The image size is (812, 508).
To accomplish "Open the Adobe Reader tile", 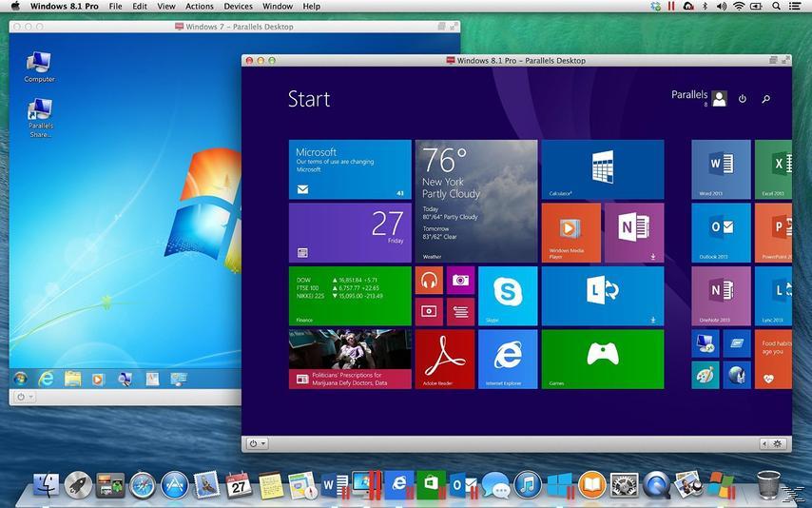I will pyautogui.click(x=445, y=360).
